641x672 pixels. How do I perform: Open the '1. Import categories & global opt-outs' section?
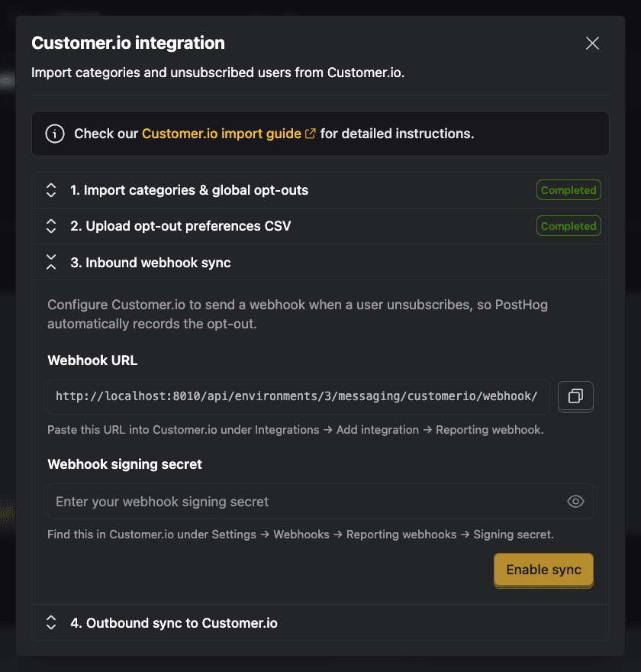320,190
